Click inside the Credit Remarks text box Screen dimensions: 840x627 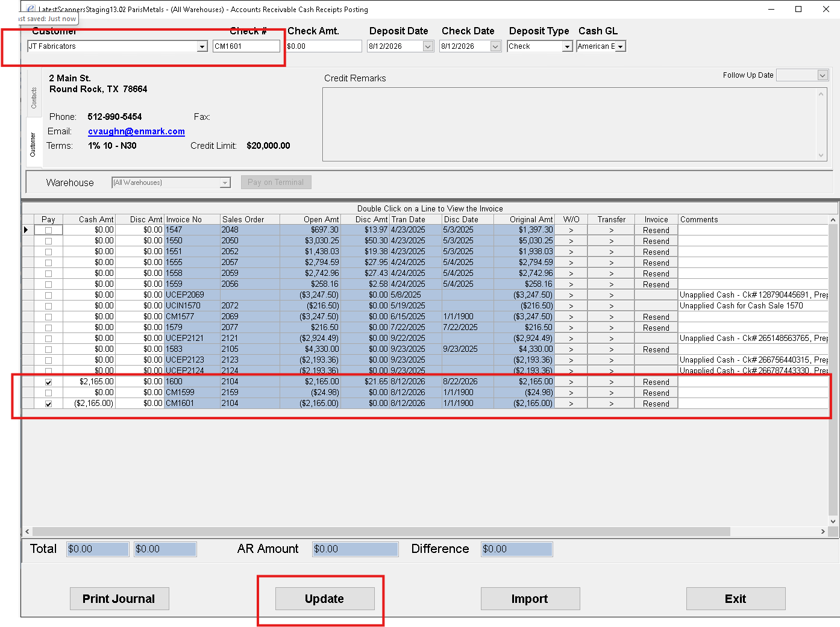click(575, 125)
